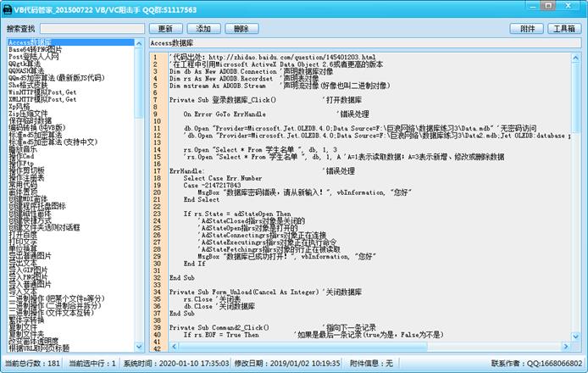Image resolution: width=588 pixels, height=373 pixels.
Task: Click 附件信息：无 status entry
Action: 371,363
